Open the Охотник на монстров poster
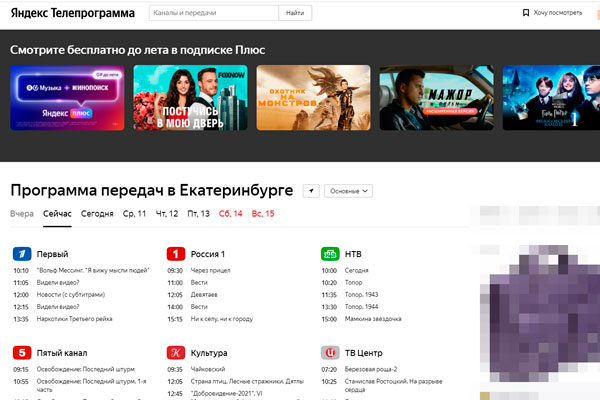The height and width of the screenshot is (400, 600). click(313, 98)
